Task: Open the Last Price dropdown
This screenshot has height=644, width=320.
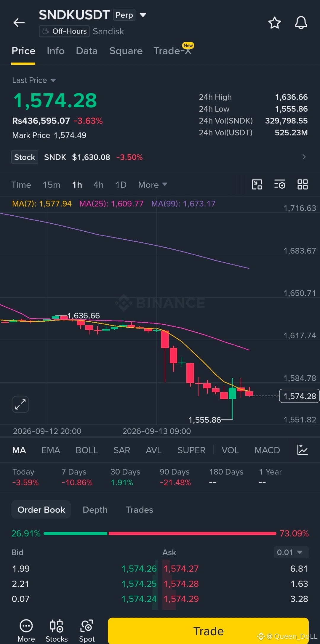Action: (34, 80)
